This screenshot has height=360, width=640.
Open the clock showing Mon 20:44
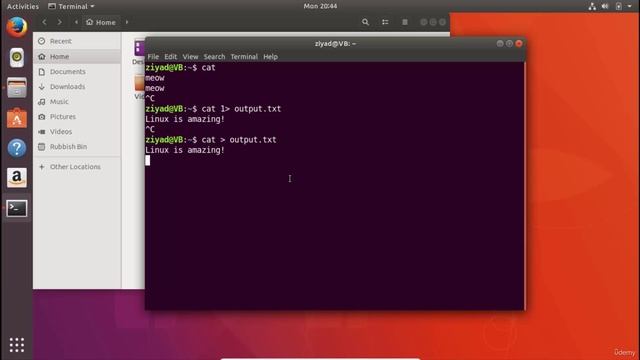(320, 6)
